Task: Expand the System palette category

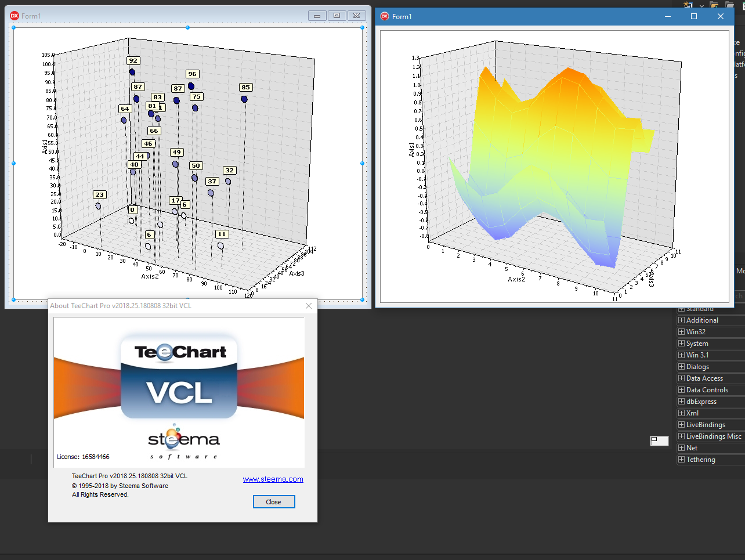Action: 681,344
